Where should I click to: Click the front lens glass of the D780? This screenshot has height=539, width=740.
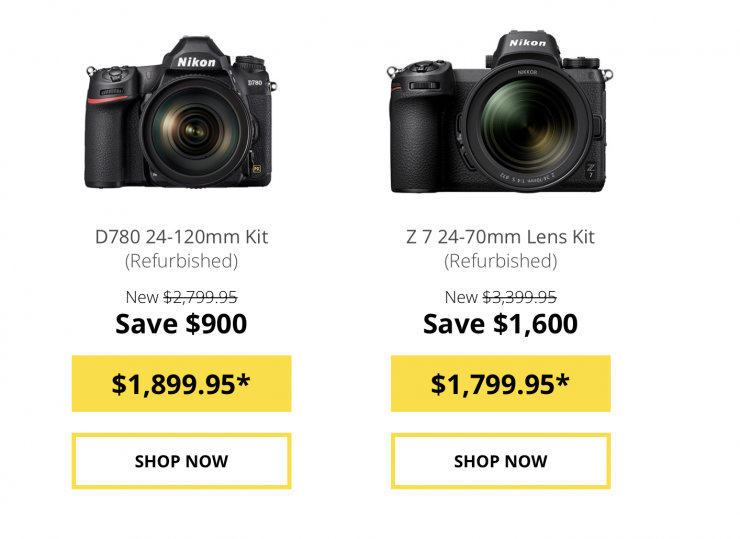pos(197,130)
